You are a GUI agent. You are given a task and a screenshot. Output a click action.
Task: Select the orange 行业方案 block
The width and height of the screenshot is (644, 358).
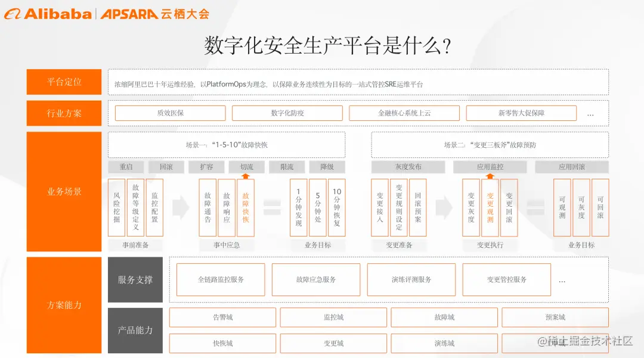tap(64, 113)
